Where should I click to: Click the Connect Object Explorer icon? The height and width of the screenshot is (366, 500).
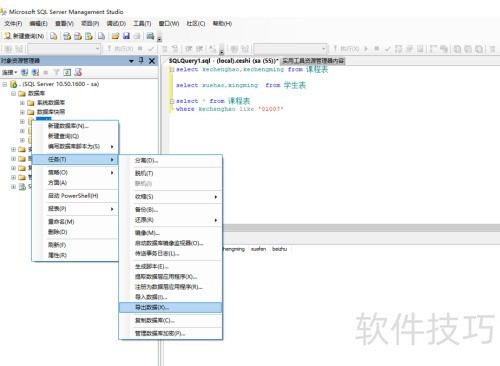(25, 72)
